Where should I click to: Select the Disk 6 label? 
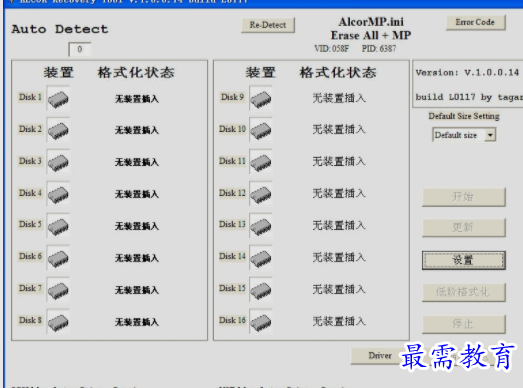(30, 256)
